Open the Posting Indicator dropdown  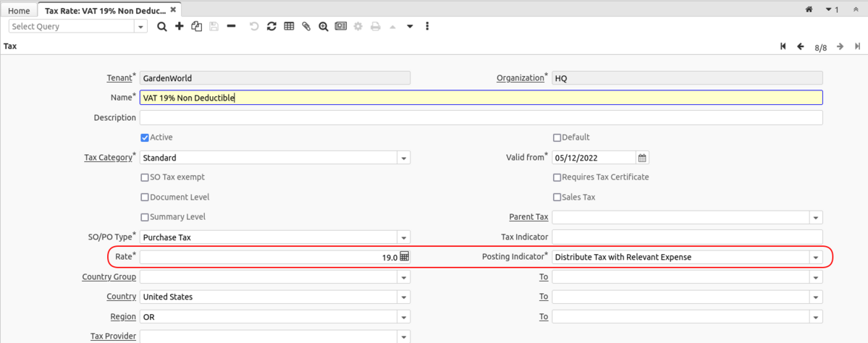(x=816, y=257)
